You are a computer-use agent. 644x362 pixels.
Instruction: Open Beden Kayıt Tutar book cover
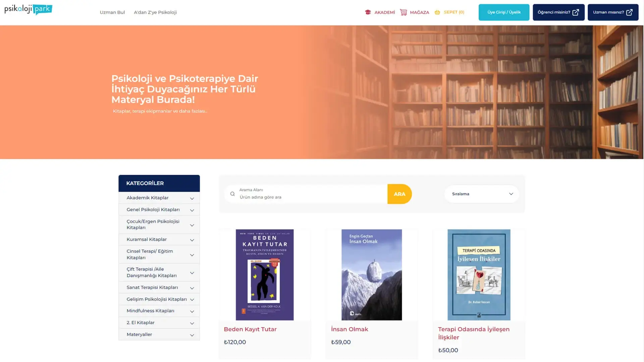click(x=265, y=275)
